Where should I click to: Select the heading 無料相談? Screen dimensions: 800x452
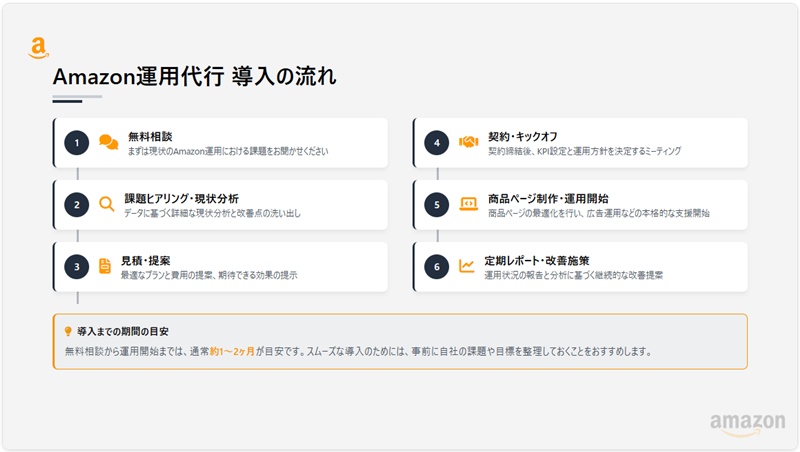(150, 136)
